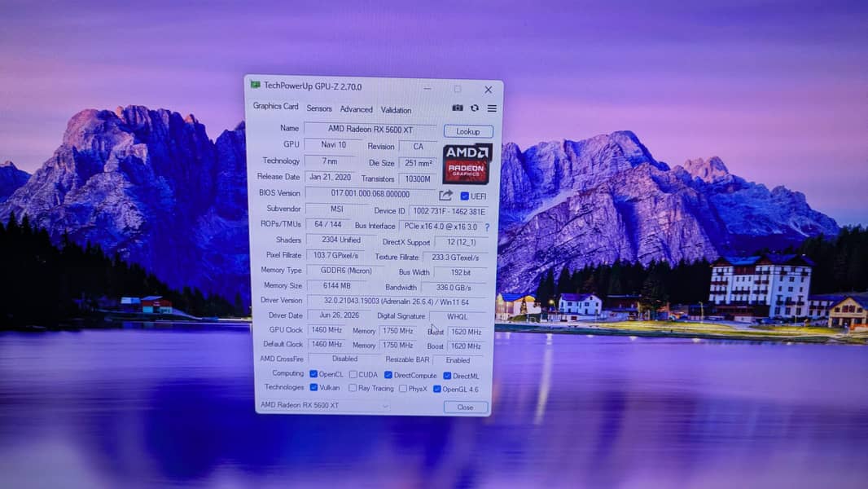The image size is (868, 489).
Task: Open the Sensors tab
Action: (319, 108)
